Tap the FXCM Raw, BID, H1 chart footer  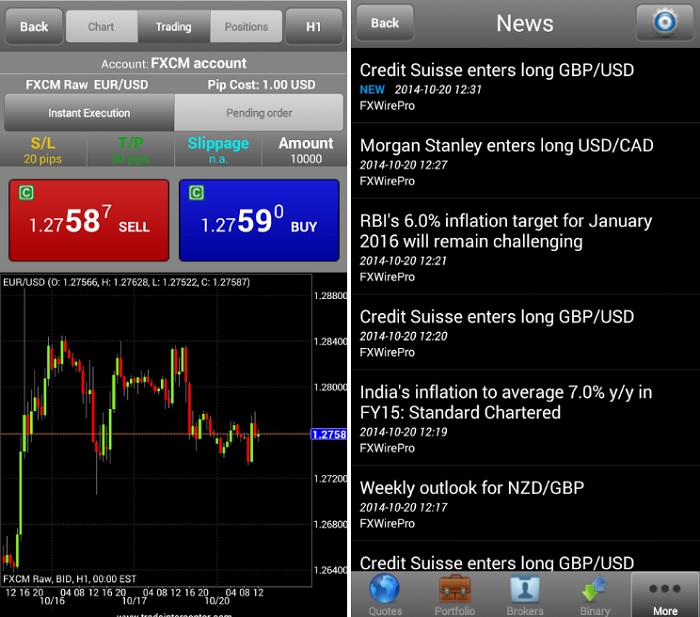pos(70,579)
